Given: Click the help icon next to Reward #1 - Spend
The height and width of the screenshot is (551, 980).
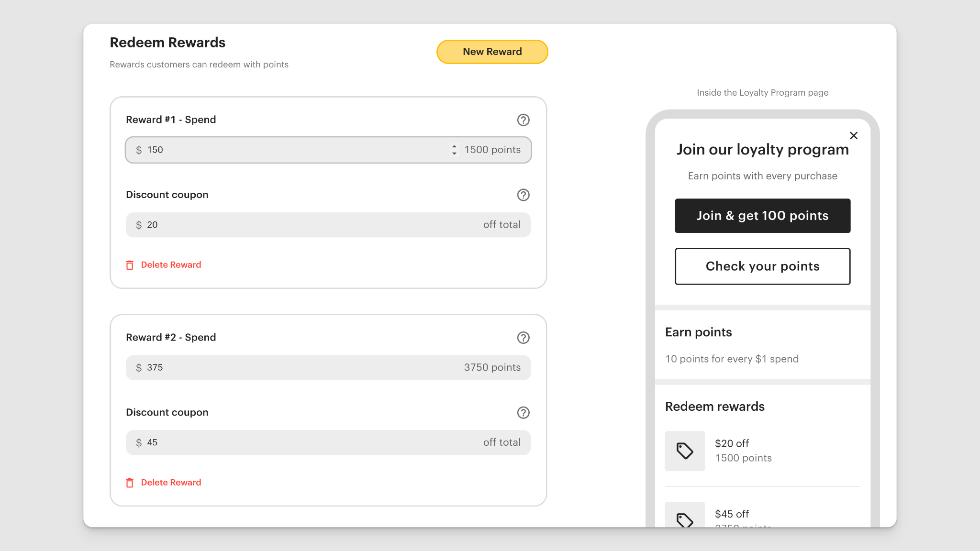Looking at the screenshot, I should coord(523,120).
